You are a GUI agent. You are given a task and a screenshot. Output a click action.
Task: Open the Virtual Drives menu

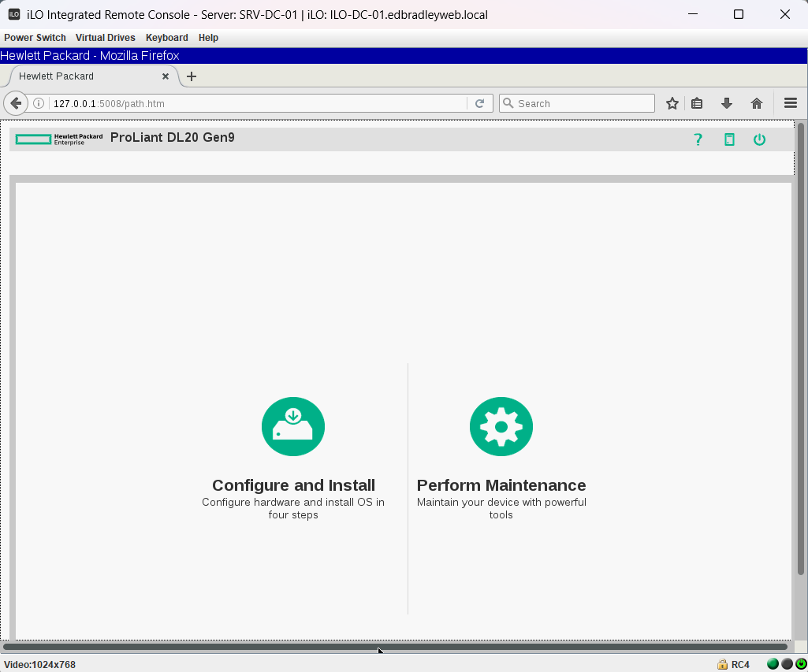click(x=105, y=37)
